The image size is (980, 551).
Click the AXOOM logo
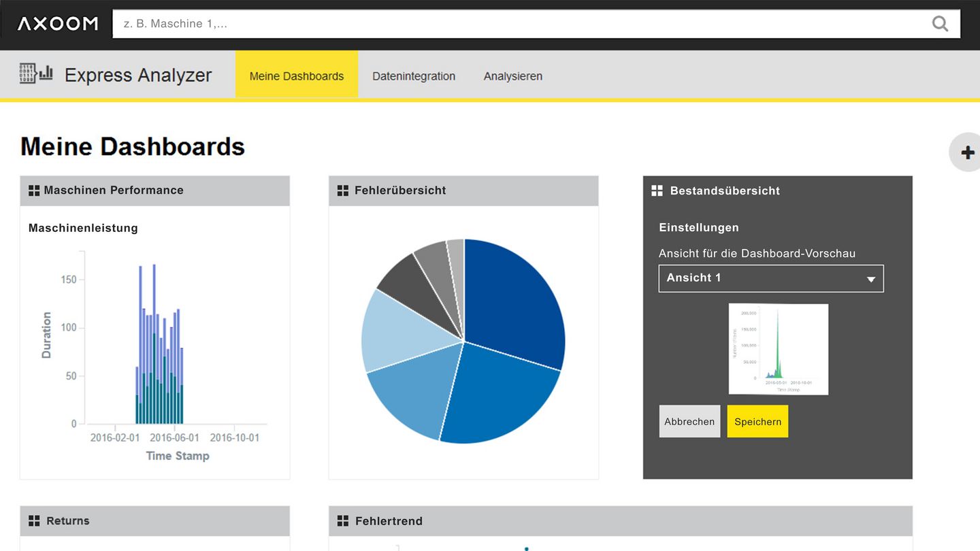58,24
